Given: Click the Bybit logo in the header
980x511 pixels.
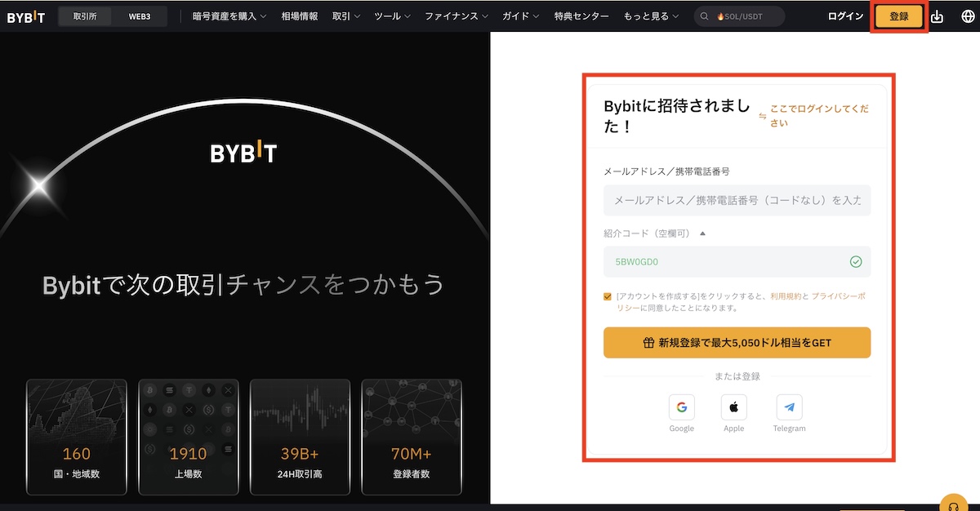Looking at the screenshot, I should click(26, 16).
